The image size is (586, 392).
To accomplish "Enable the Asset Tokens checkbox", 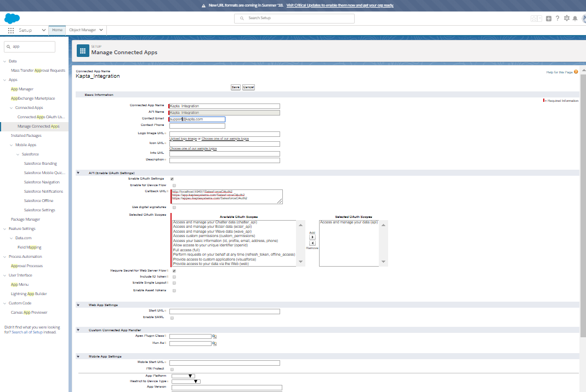I will pos(174,291).
